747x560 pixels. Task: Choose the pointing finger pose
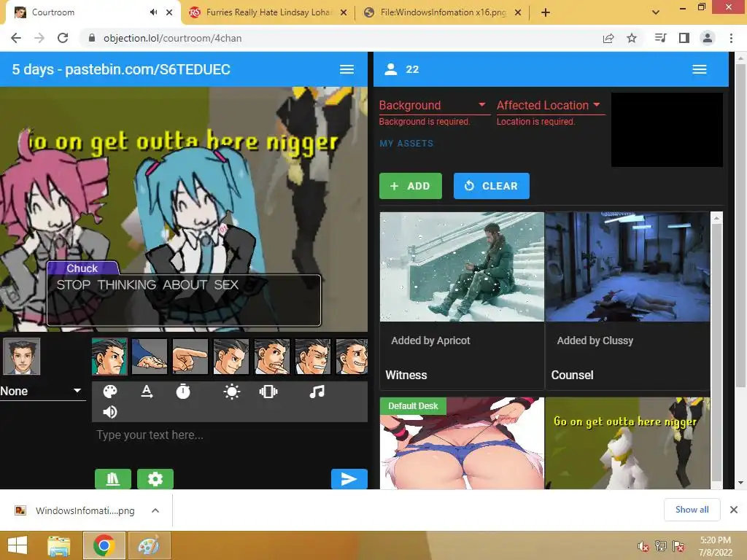click(x=190, y=356)
